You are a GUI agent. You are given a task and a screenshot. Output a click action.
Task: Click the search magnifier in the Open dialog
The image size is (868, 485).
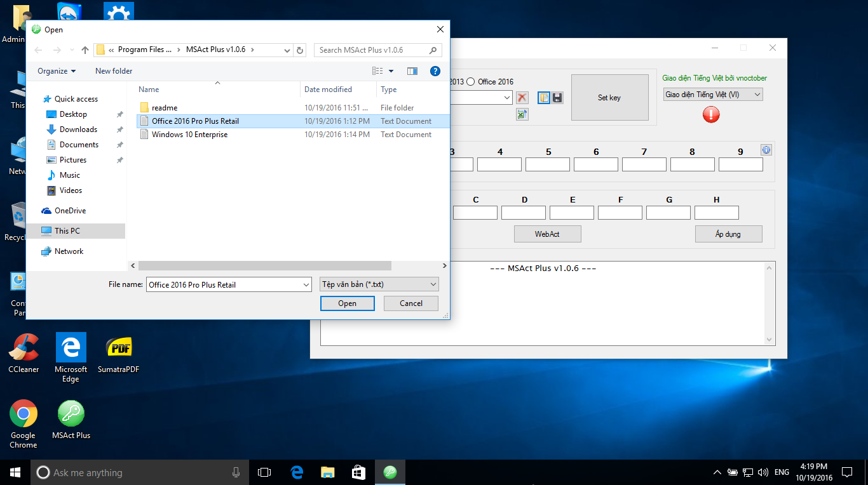(x=433, y=50)
